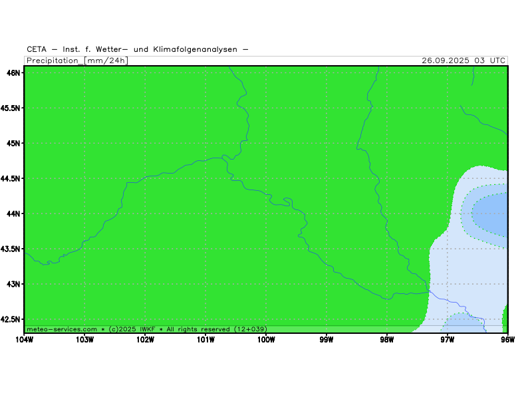Click the 42.5N latitude label
The width and height of the screenshot is (532, 399).
click(x=11, y=320)
